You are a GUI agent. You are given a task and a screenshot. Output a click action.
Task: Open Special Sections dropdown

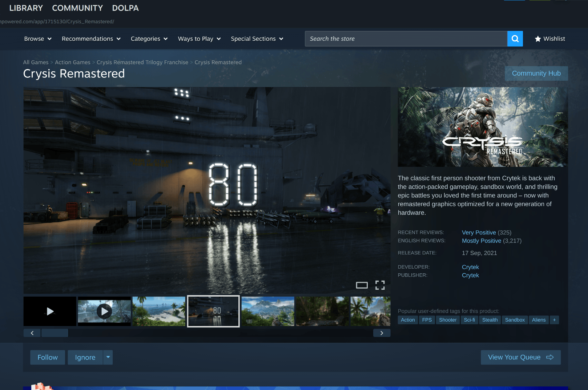pyautogui.click(x=257, y=39)
